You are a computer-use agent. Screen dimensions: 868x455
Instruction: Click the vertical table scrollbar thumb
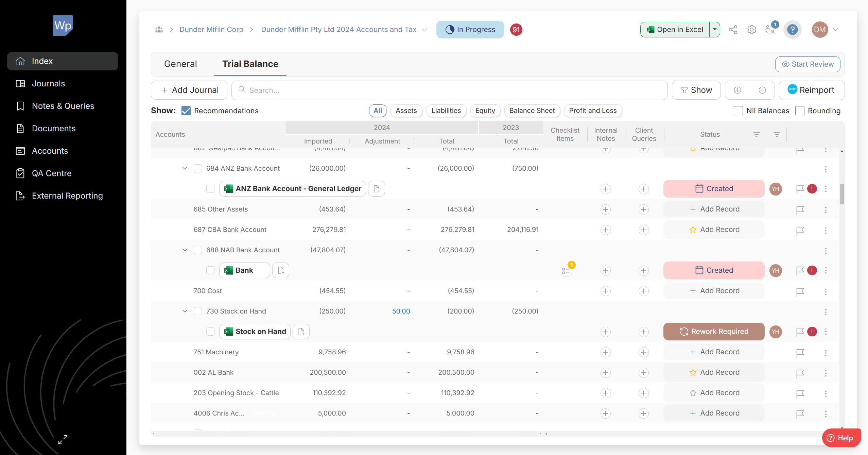pyautogui.click(x=842, y=194)
